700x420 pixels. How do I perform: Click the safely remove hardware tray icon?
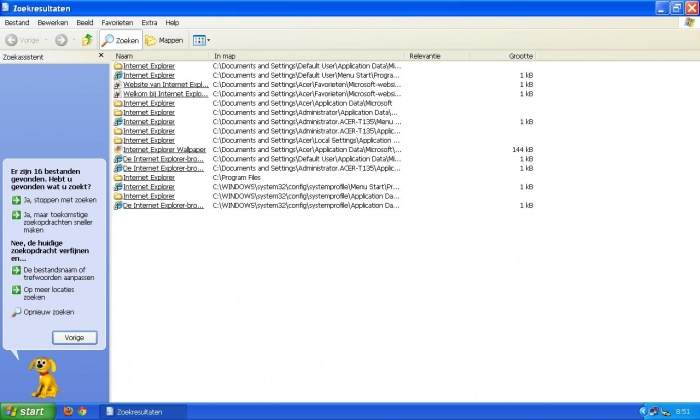coord(665,412)
